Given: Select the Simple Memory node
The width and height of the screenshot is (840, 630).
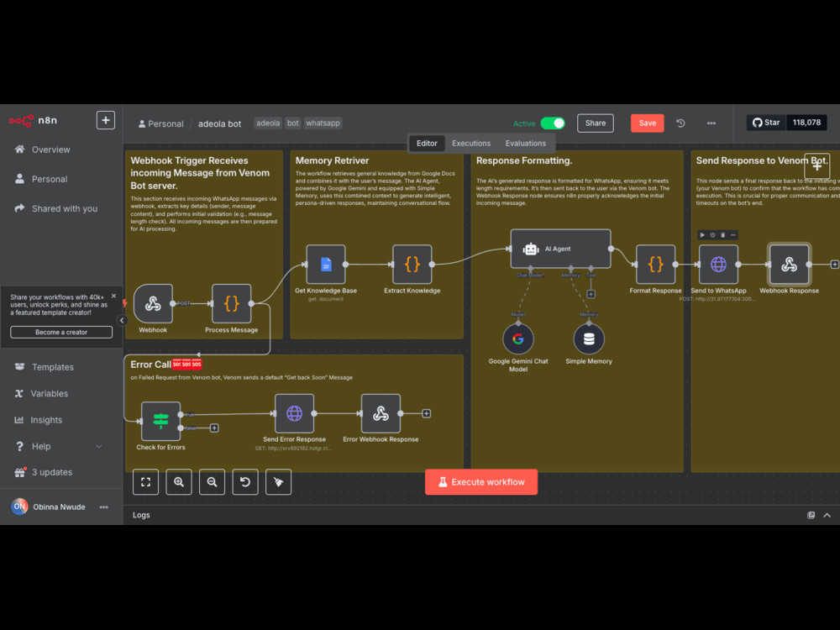Looking at the screenshot, I should coord(589,339).
